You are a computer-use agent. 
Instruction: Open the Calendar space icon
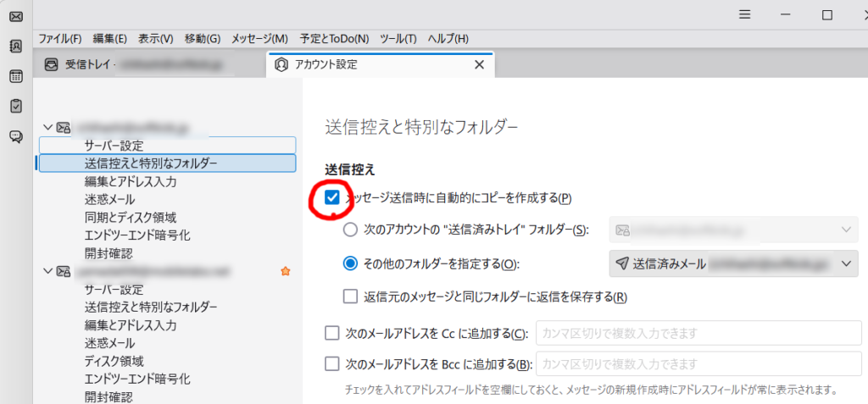[16, 76]
